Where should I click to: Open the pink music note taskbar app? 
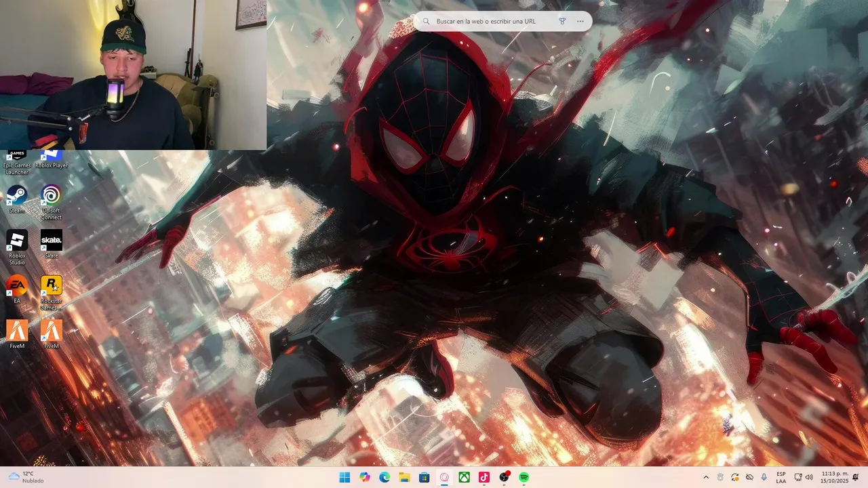point(484,477)
